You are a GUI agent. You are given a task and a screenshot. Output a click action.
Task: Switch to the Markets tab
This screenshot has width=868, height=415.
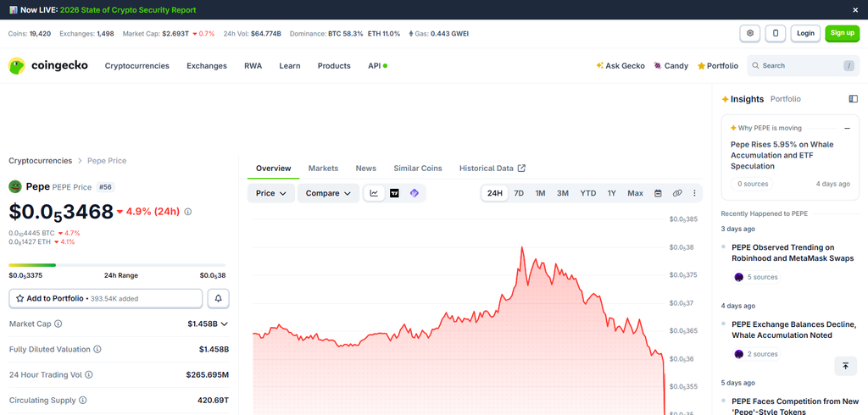(x=323, y=169)
